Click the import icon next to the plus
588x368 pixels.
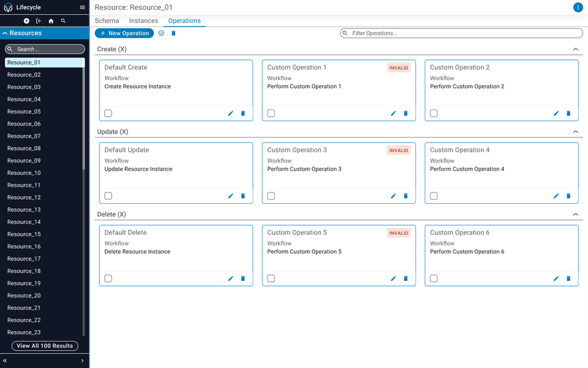click(x=38, y=20)
